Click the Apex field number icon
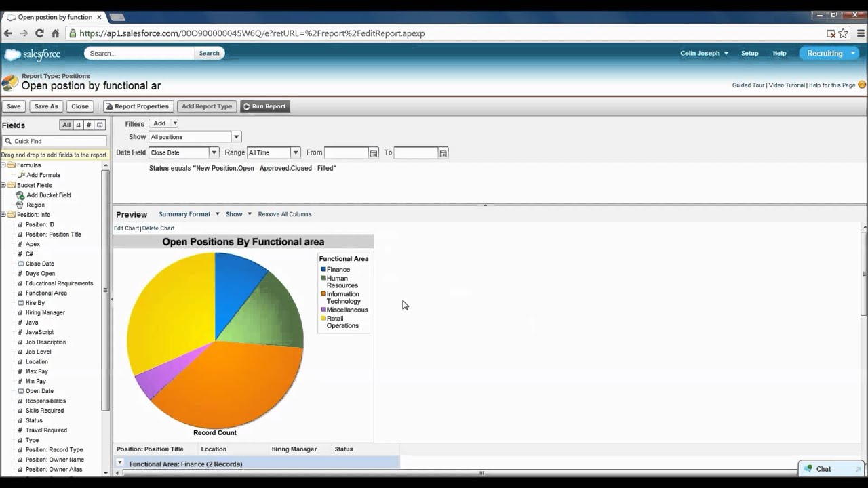The image size is (868, 488). 20,244
